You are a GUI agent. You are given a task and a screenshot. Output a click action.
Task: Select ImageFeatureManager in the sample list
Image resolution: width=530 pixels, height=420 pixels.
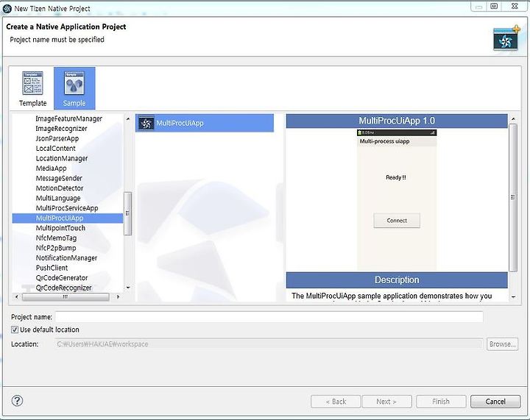(x=68, y=119)
